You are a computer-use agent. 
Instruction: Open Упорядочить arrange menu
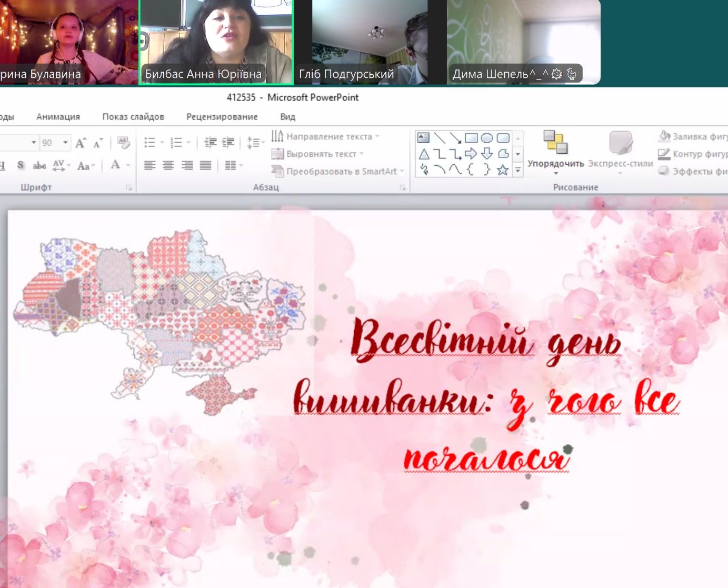pos(556,153)
